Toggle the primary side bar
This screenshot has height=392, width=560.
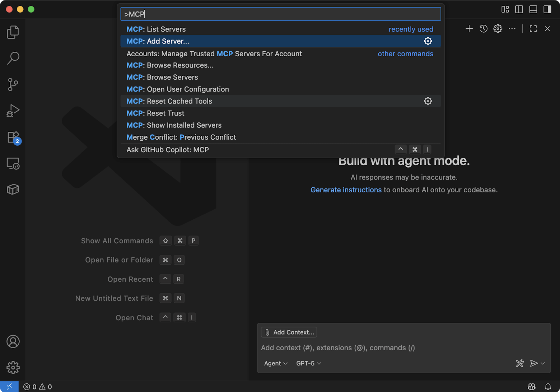[519, 9]
